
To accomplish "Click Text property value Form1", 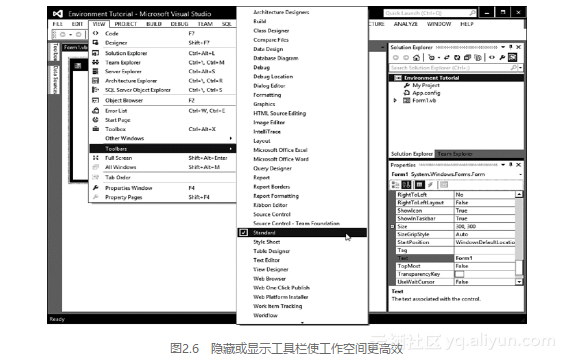I will (484, 258).
